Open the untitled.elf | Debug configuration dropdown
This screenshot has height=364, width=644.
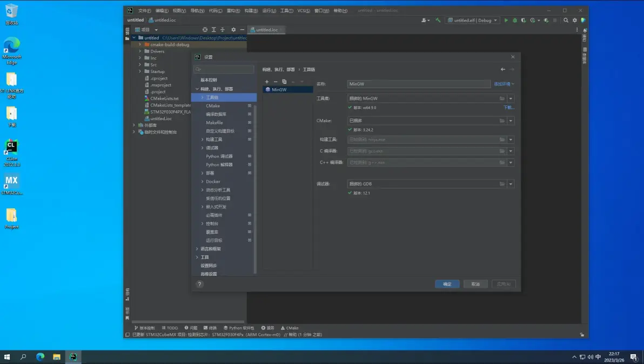[472, 21]
